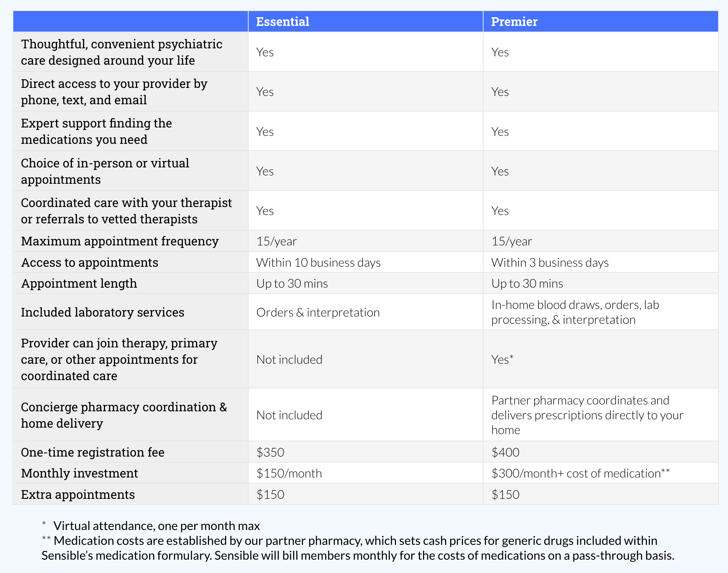Image resolution: width=728 pixels, height=573 pixels.
Task: Select the Maximum appointment frequency row label
Action: coord(120,241)
